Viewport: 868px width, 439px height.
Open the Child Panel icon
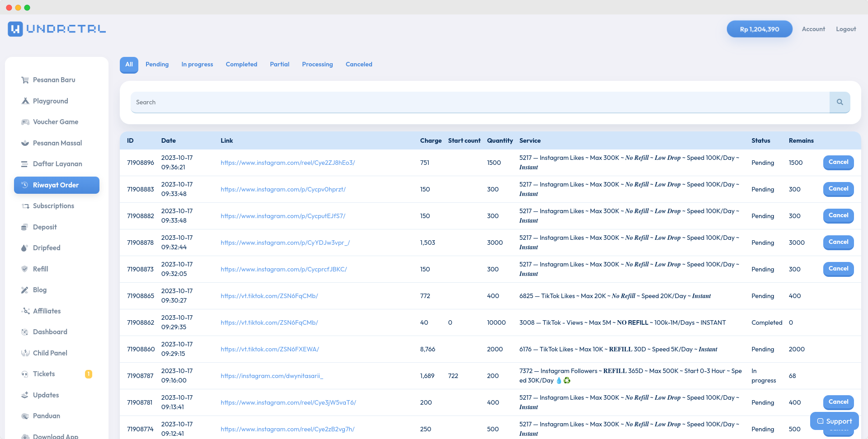click(x=25, y=353)
